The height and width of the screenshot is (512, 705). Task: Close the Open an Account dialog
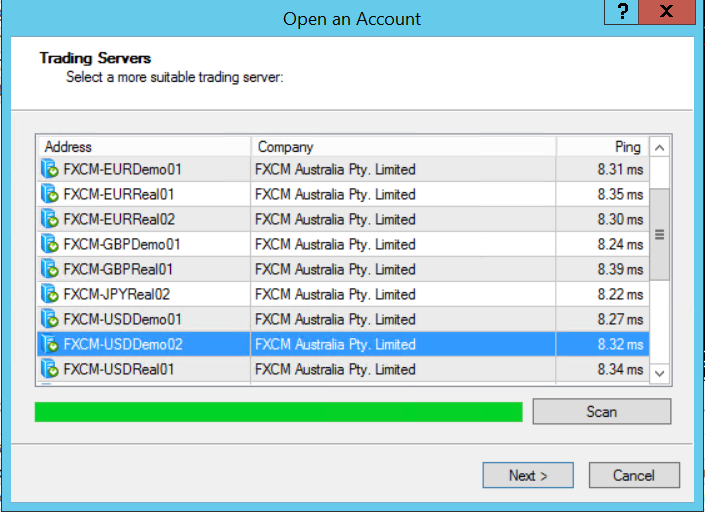pyautogui.click(x=667, y=12)
